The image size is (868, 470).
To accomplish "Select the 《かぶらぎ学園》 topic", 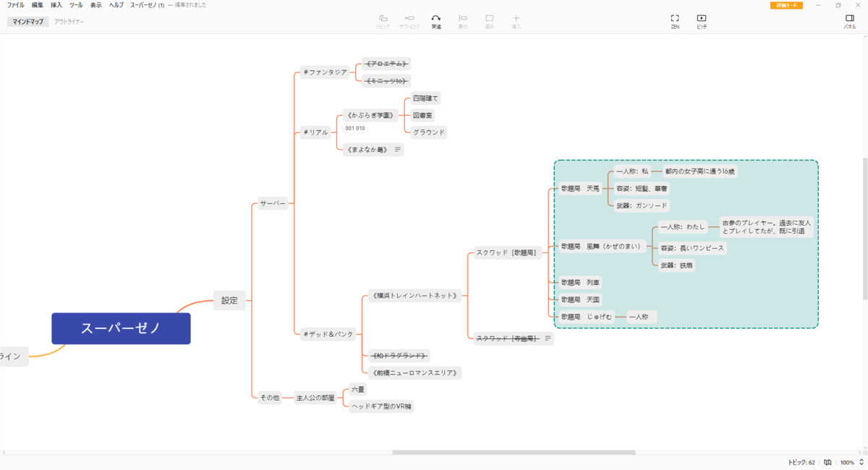I will tap(370, 115).
